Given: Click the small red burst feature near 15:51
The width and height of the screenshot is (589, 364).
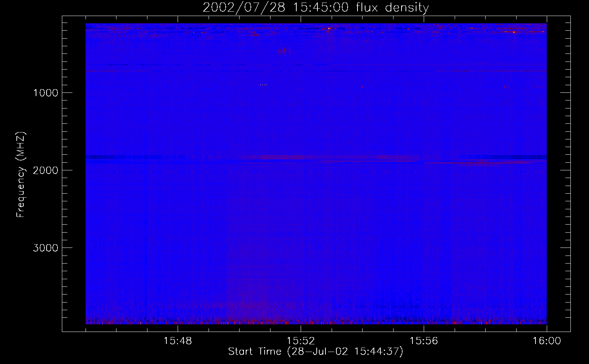Looking at the screenshot, I should [284, 51].
